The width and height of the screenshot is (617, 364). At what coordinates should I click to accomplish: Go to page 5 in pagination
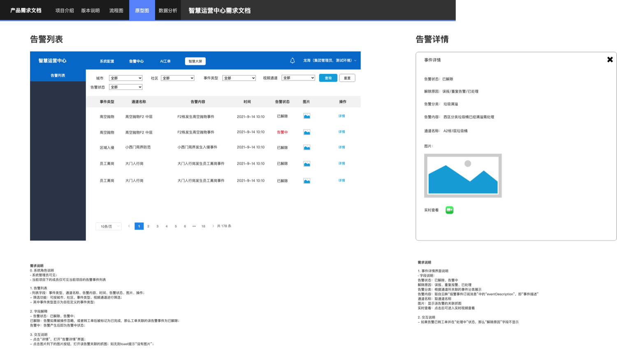click(176, 226)
